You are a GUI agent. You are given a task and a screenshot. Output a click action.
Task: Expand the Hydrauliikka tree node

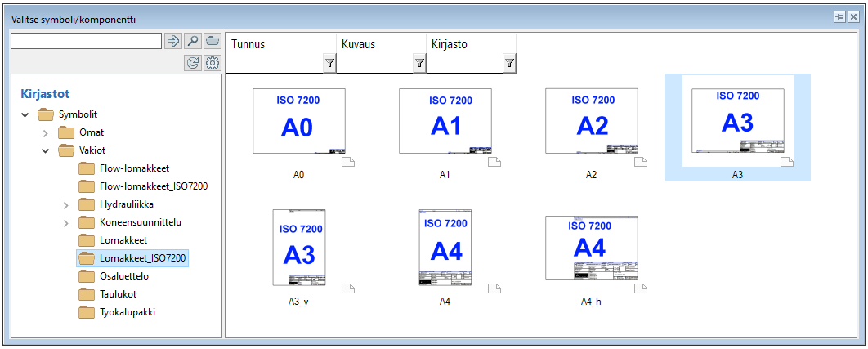(x=66, y=205)
